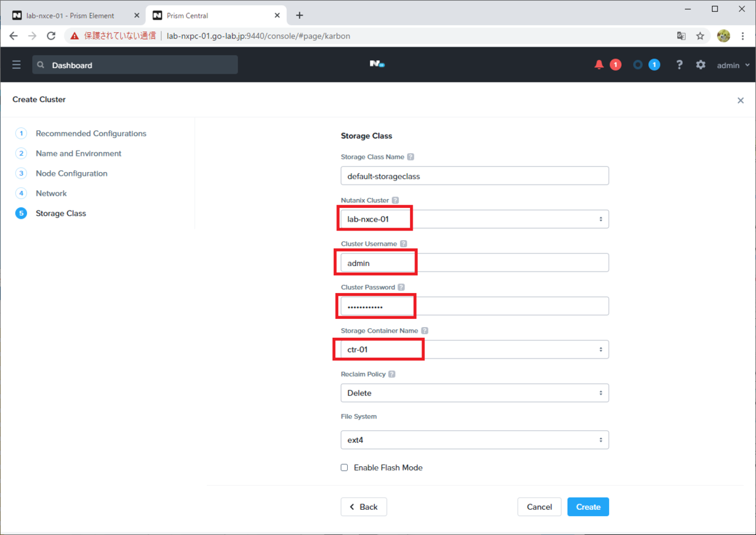Open the Nutanix Cluster dropdown

pos(474,219)
